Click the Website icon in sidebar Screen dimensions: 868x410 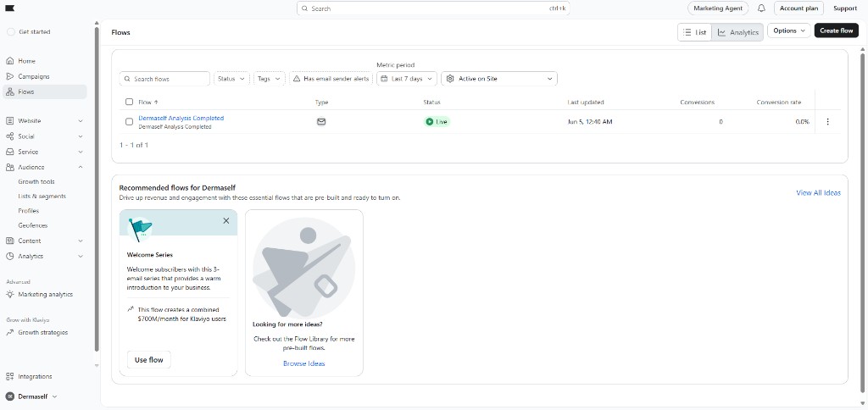point(10,120)
